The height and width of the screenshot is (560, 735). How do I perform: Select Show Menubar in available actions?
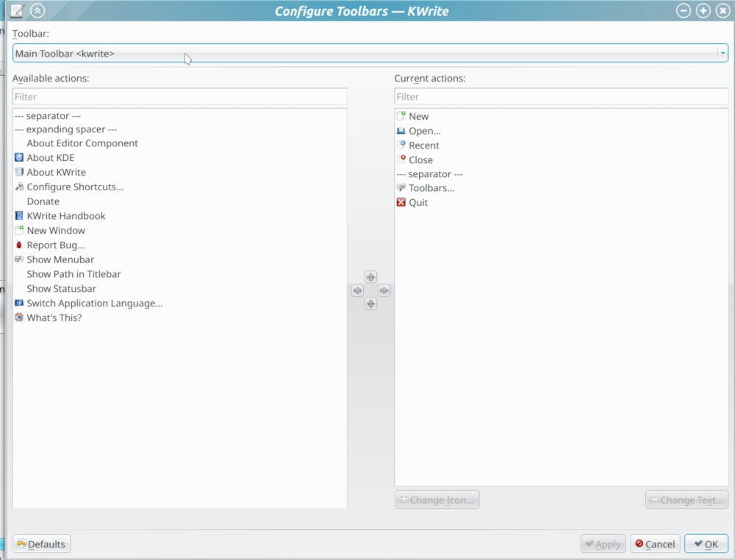pos(60,260)
